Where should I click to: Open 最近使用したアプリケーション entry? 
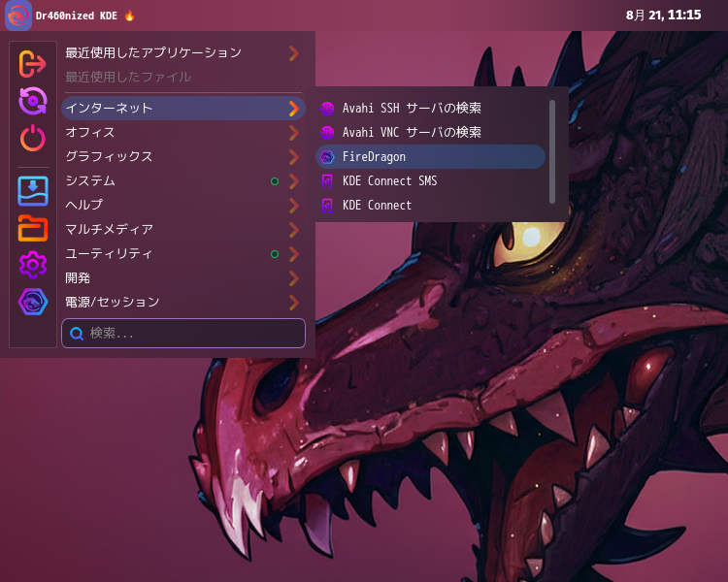182,53
